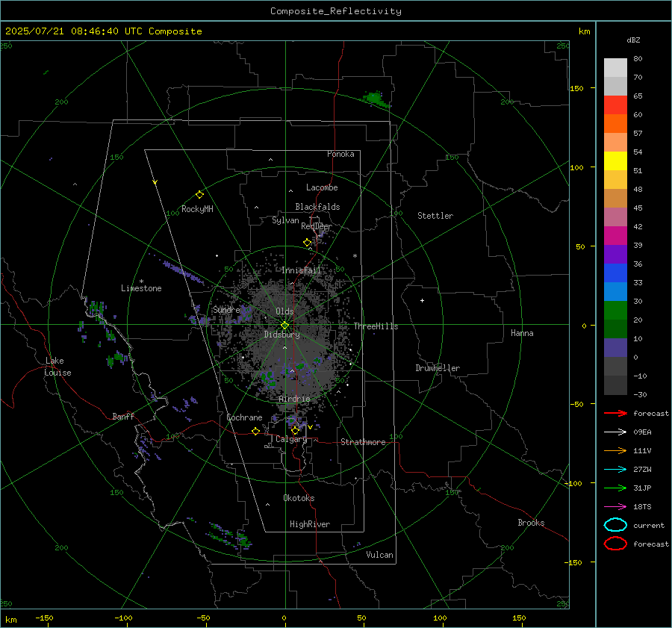
Task: Click the bright green 20 dBZ swatch
Action: [x=615, y=310]
